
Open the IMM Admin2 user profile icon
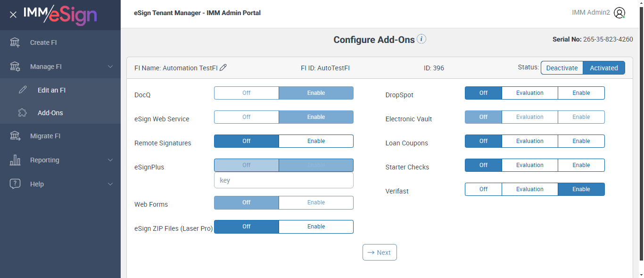point(619,13)
